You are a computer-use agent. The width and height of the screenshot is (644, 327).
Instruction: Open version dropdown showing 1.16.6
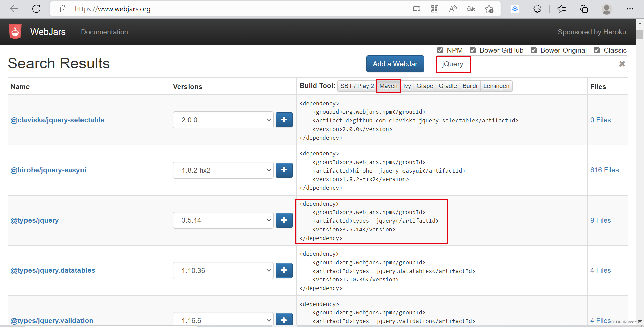click(x=223, y=319)
